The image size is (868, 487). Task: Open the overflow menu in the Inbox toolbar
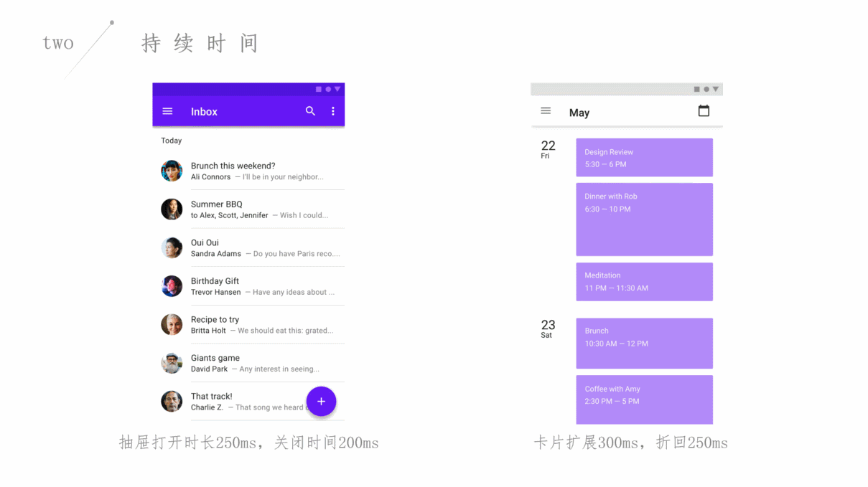coord(332,111)
